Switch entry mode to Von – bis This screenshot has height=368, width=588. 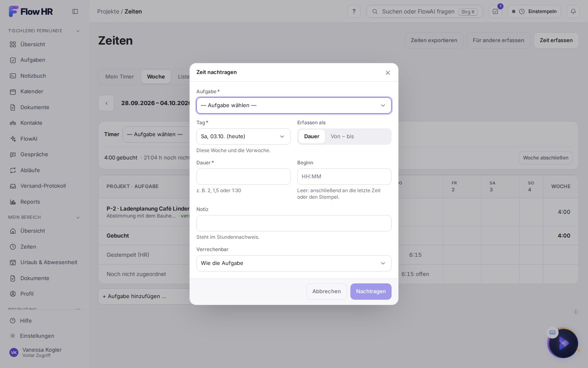tap(342, 137)
